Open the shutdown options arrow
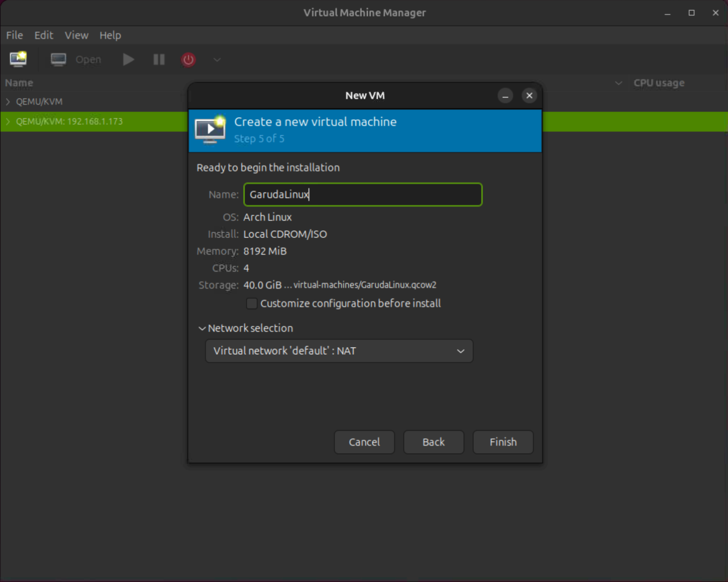Viewport: 728px width, 582px height. pos(217,60)
